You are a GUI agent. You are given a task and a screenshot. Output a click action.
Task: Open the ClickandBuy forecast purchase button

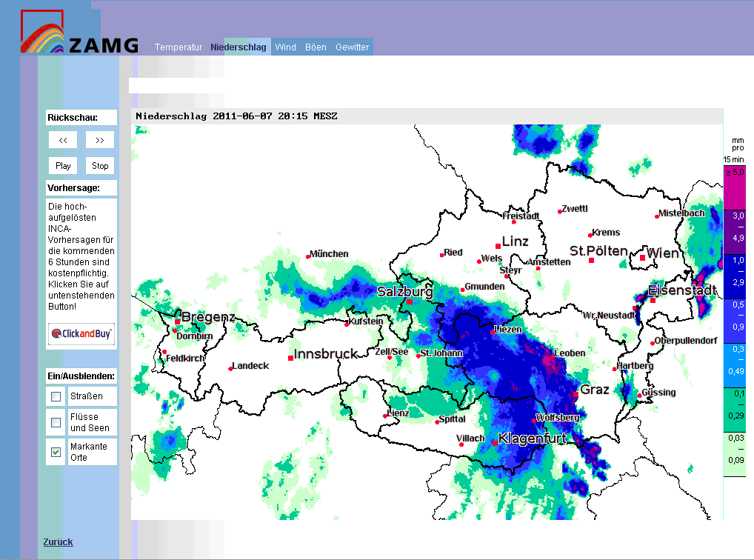[x=81, y=333]
